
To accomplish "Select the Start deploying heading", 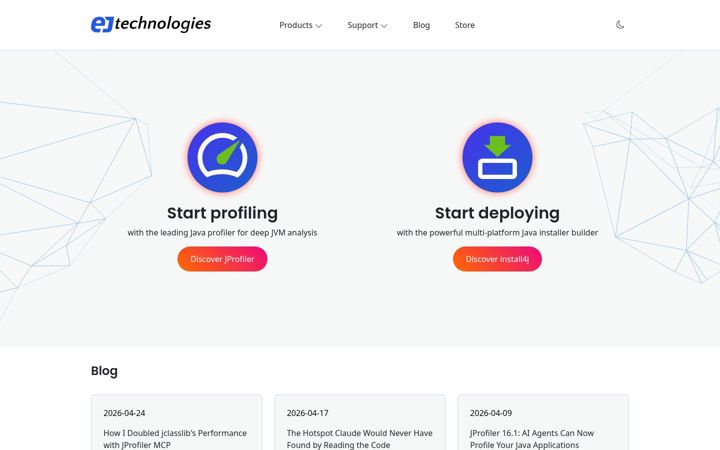I will click(x=497, y=213).
